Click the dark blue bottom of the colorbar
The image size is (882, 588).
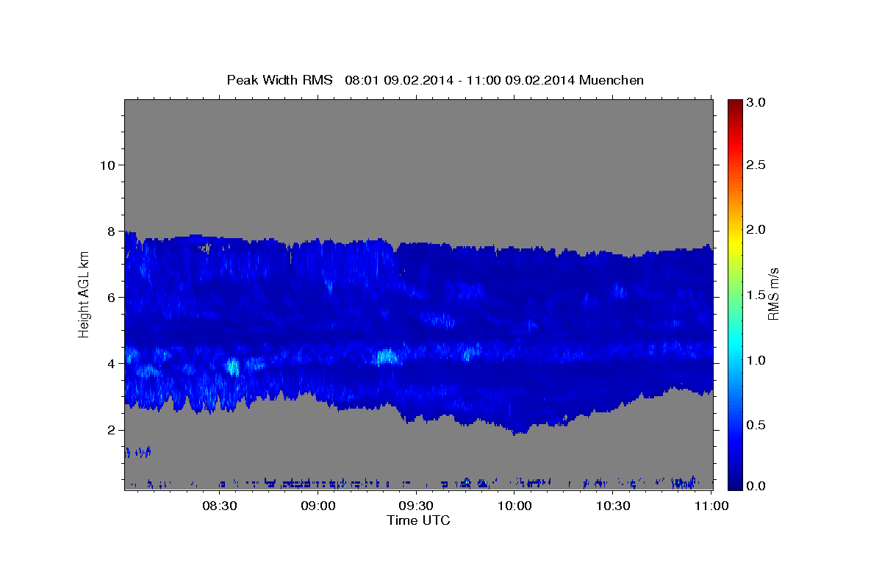tap(734, 481)
